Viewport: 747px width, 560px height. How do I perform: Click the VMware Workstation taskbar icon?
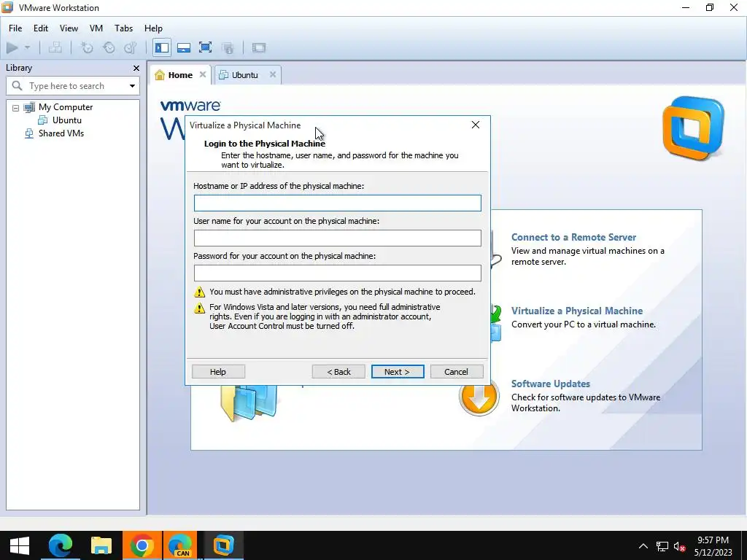coord(223,545)
